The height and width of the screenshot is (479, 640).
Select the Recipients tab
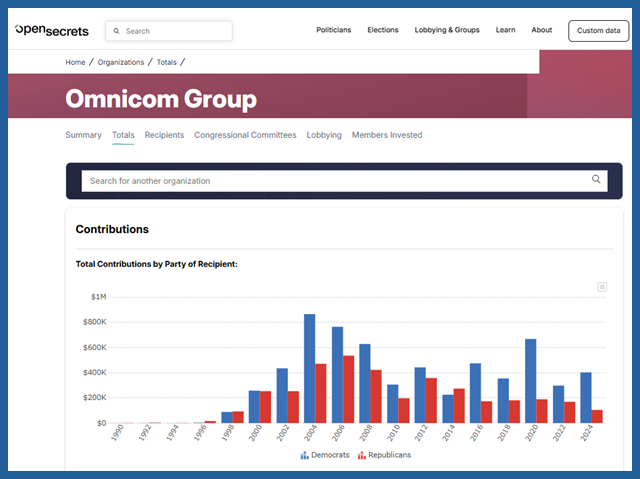click(x=164, y=135)
